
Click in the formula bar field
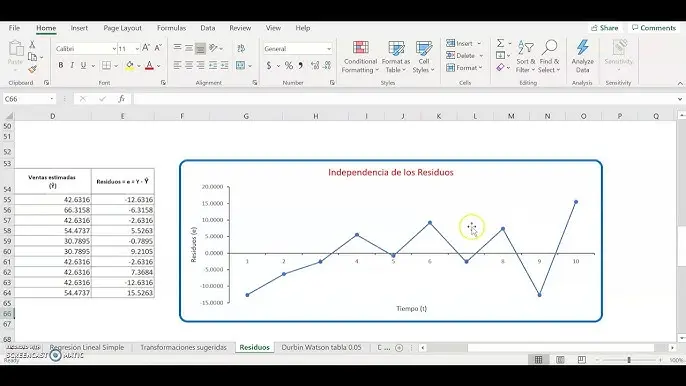pyautogui.click(x=405, y=99)
